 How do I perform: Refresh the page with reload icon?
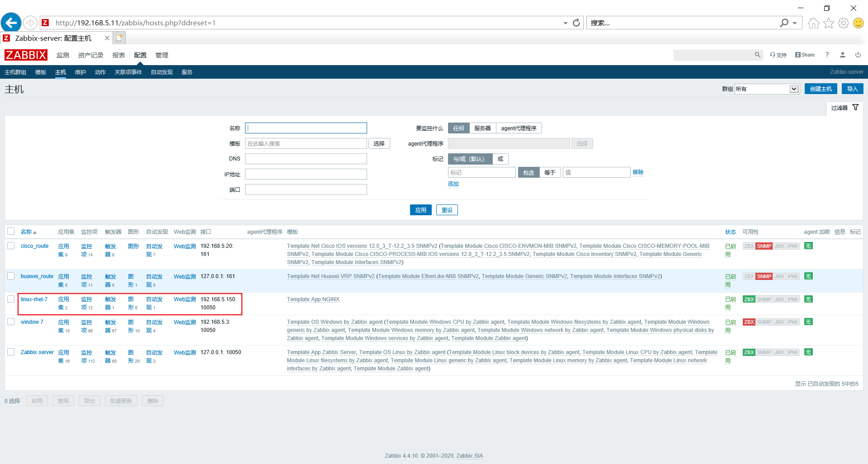click(x=576, y=23)
